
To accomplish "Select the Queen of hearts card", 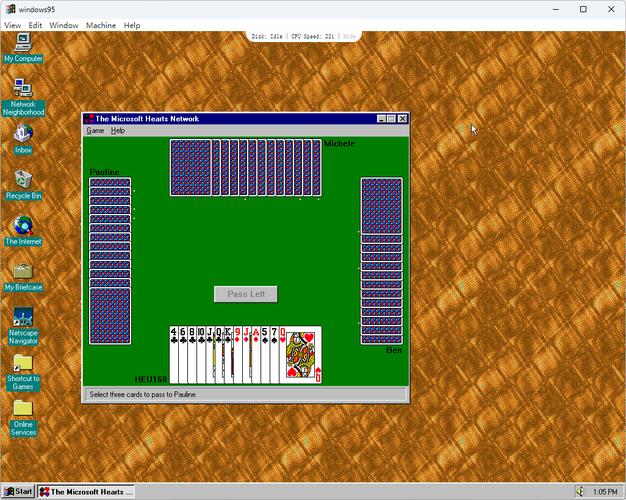I will 301,355.
